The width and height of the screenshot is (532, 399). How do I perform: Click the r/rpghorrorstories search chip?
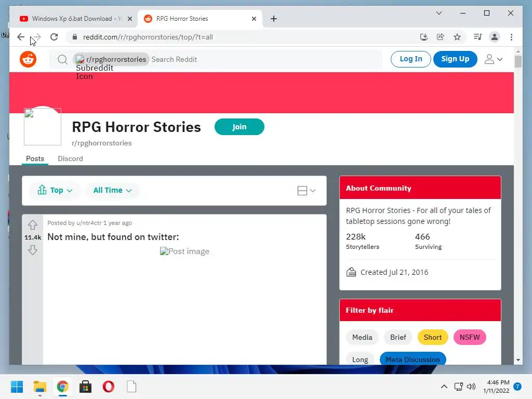point(111,59)
